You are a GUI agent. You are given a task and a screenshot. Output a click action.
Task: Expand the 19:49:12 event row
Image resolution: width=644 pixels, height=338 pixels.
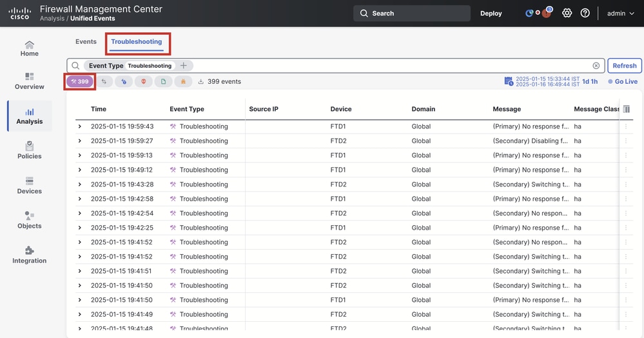(80, 170)
